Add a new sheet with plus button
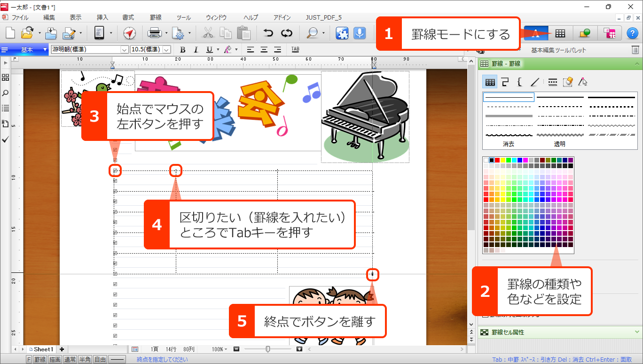The image size is (643, 364). click(62, 349)
